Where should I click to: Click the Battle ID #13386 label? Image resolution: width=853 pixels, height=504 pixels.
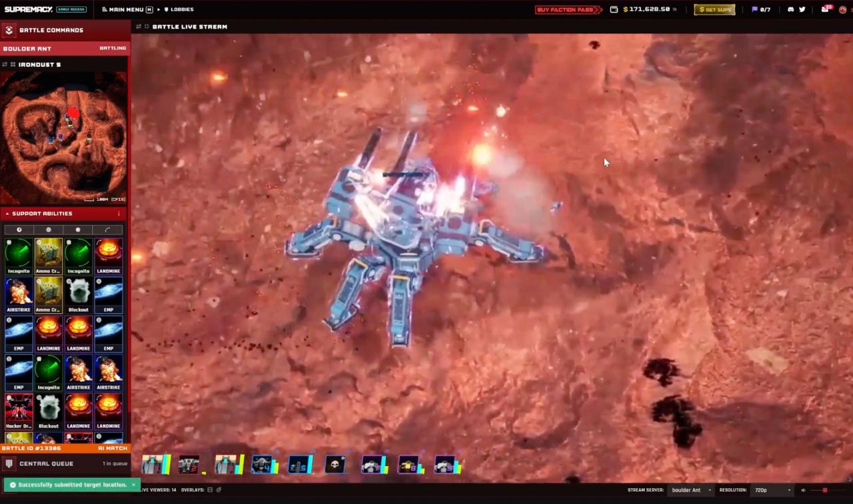click(x=31, y=449)
